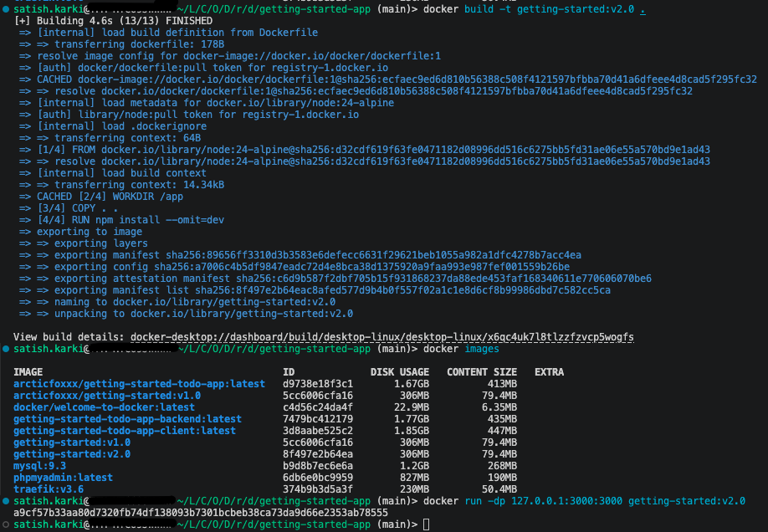
Task: Select the mysql:9.3 image name
Action: 39,466
